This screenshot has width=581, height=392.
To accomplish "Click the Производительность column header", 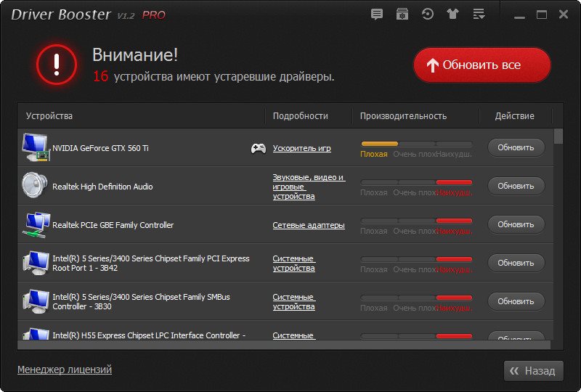I will tap(403, 116).
